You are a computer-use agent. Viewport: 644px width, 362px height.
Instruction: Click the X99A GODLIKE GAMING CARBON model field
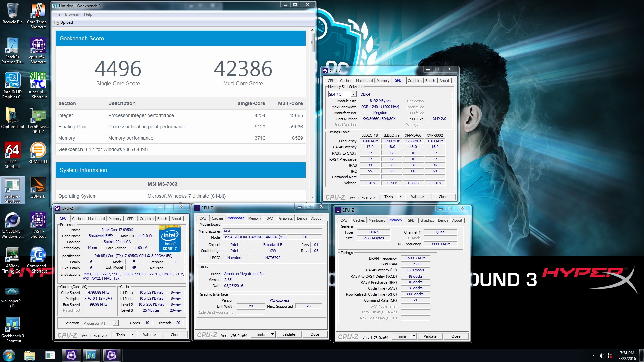[x=255, y=237]
